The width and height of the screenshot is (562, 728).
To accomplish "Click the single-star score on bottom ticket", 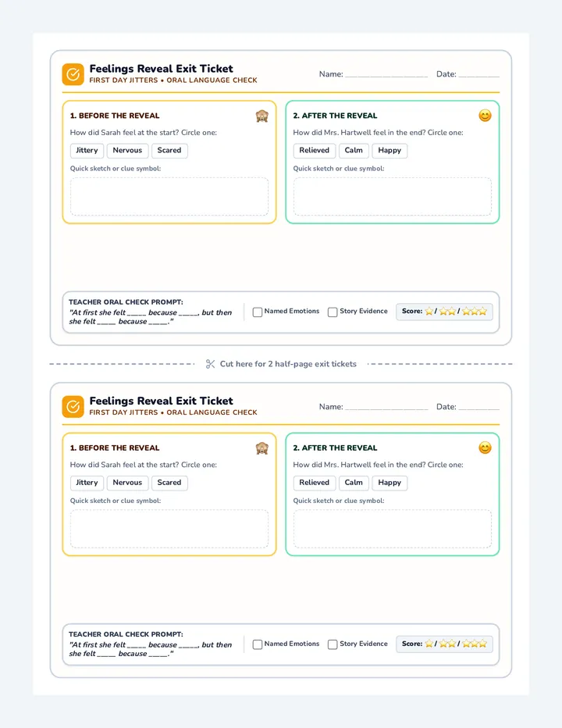I will (429, 644).
